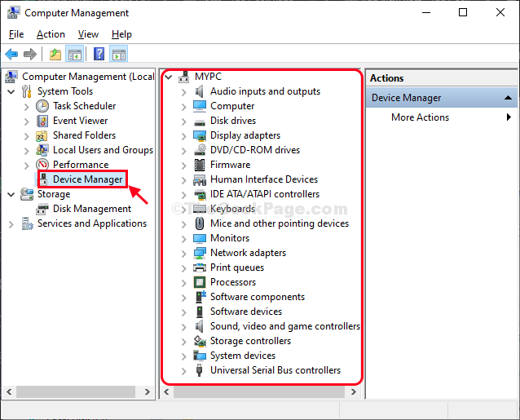Viewport: 520px width, 420px height.
Task: Expand IDE ATA/ATAPI controllers category
Action: pos(184,195)
